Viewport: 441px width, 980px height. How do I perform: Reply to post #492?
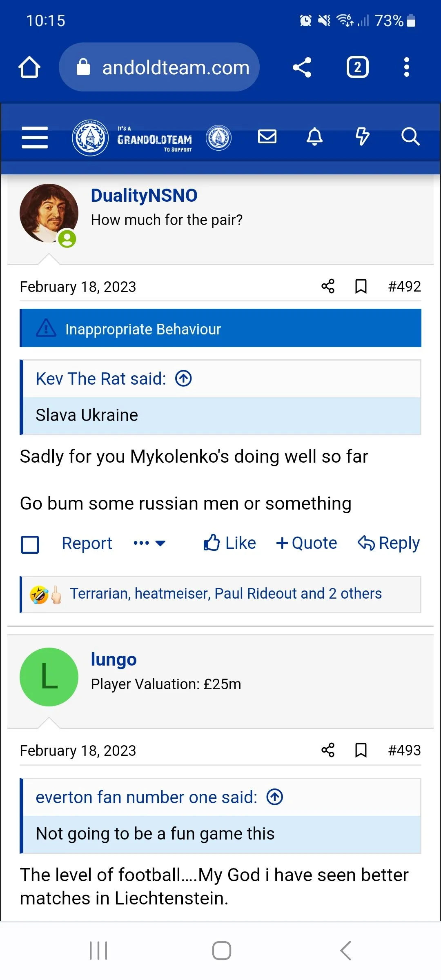tap(388, 543)
